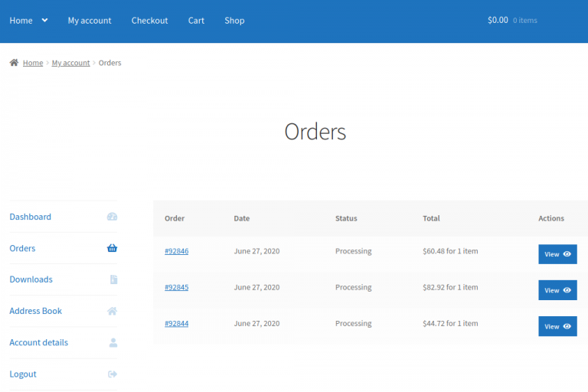This screenshot has height=392, width=588.
Task: Open My account in the top navigation
Action: 90,21
